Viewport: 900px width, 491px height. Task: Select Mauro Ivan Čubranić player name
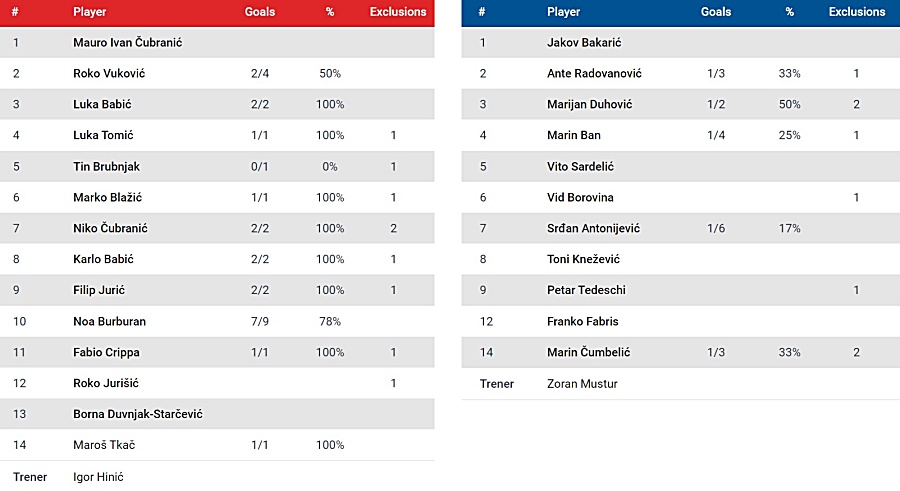pos(127,42)
